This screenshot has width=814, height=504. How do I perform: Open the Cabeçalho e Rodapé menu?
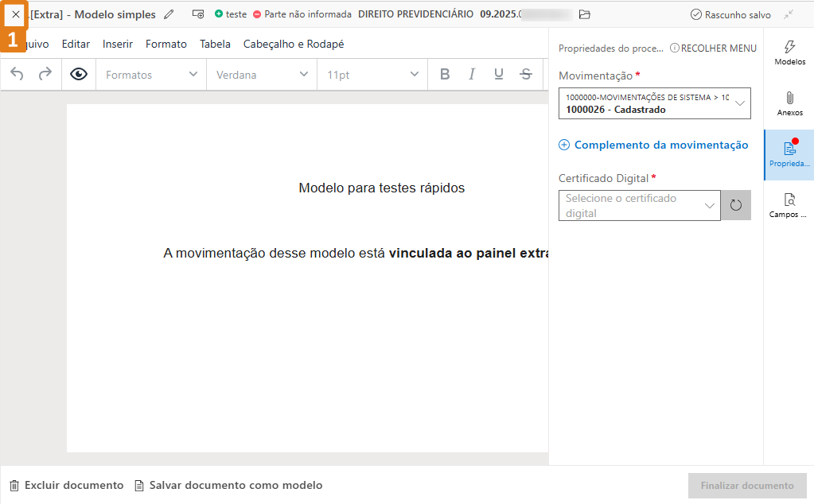coord(293,44)
